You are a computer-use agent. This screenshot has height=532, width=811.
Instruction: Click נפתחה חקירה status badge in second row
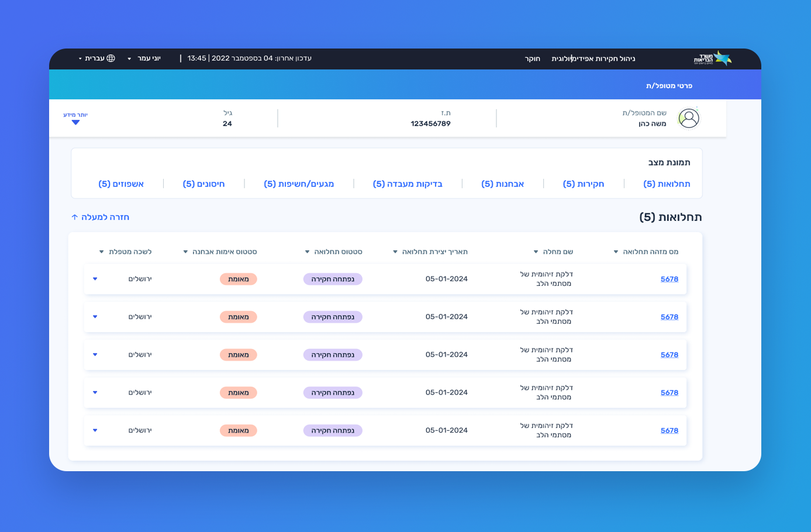click(x=333, y=317)
